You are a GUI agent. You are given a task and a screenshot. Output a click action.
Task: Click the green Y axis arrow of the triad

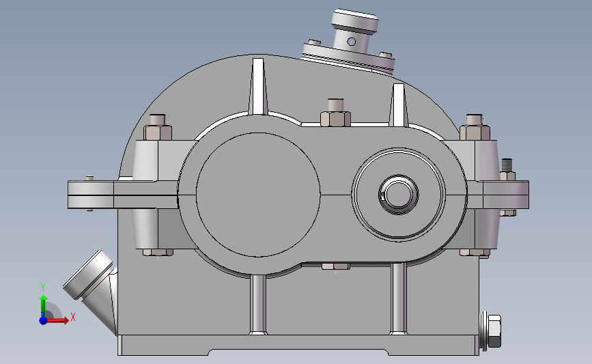point(44,306)
